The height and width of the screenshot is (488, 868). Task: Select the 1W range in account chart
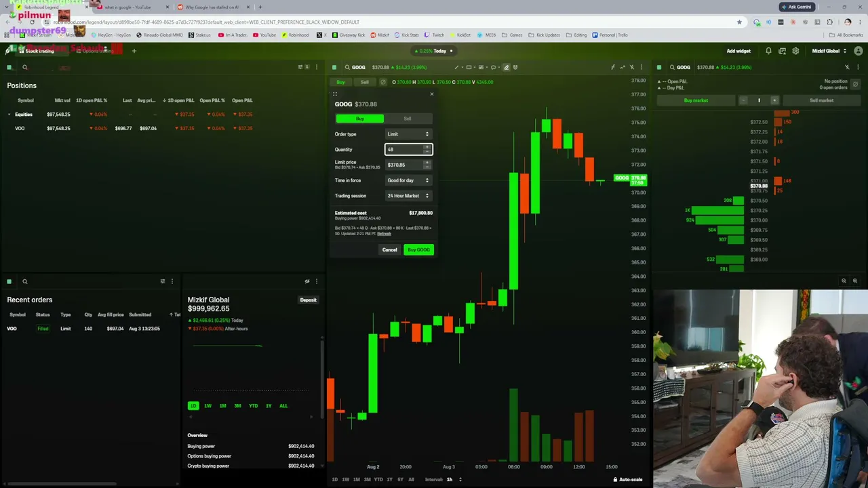(208, 405)
